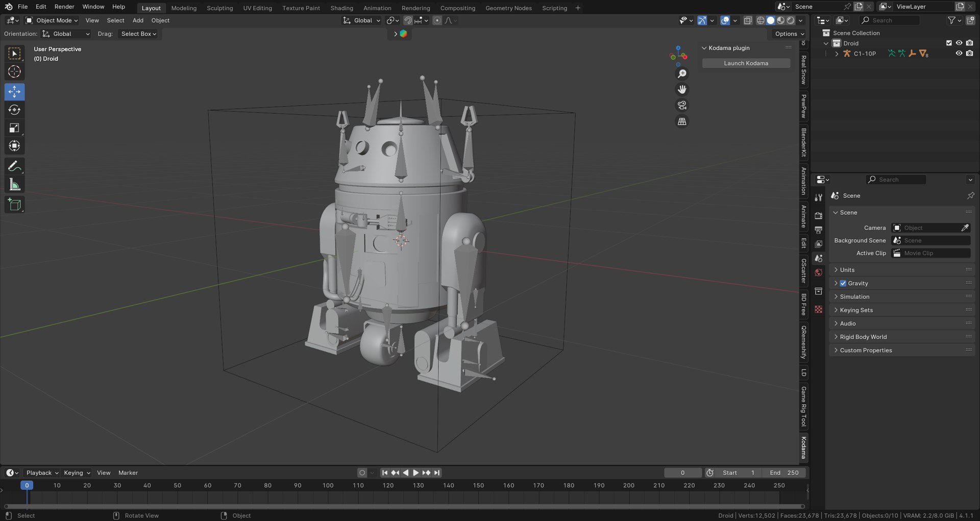Choose the Measure tool
Image resolution: width=980 pixels, height=521 pixels.
click(14, 185)
